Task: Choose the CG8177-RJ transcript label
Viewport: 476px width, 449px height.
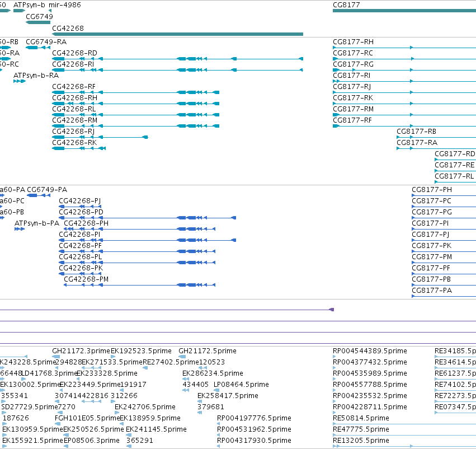Action: tap(352, 87)
